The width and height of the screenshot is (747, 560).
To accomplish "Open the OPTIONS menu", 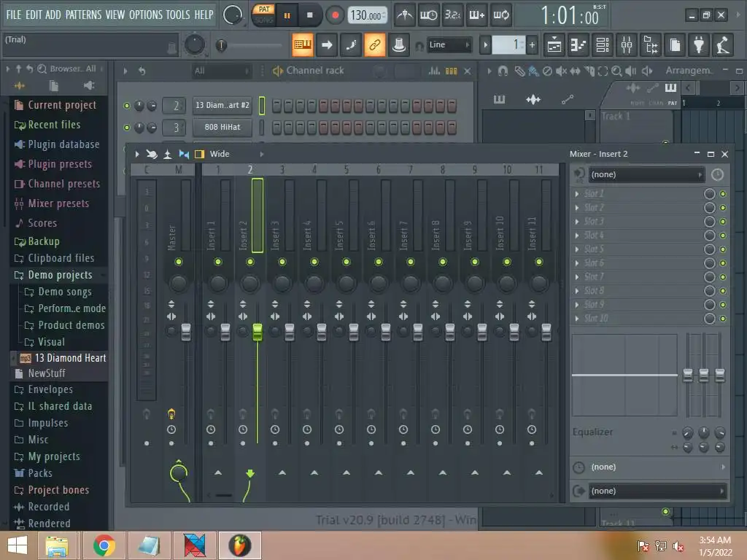I will click(146, 15).
